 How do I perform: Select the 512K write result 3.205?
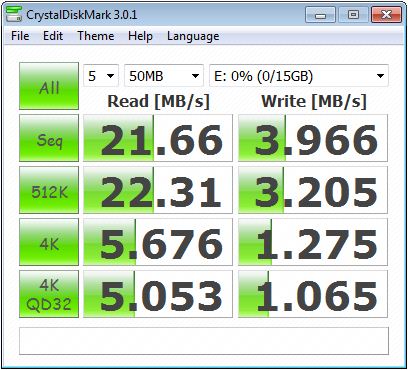pos(313,190)
